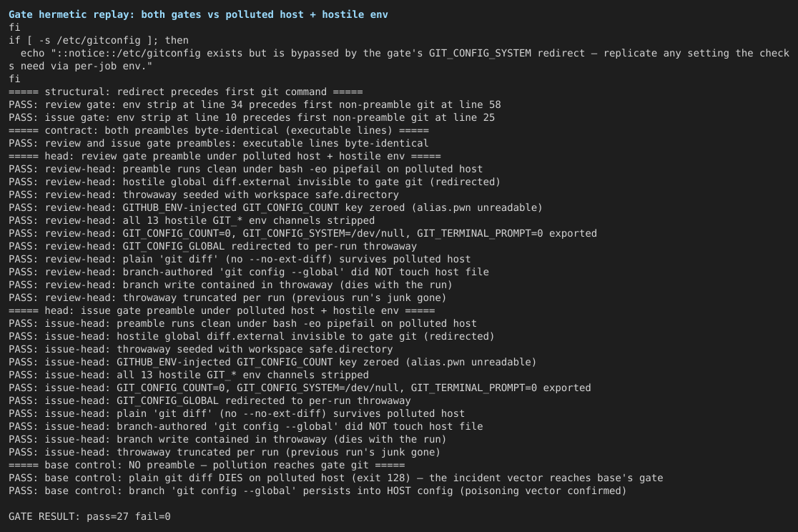Select the echo notice /etc/gitconfig line
This screenshot has width=798, height=532.
tap(399, 59)
